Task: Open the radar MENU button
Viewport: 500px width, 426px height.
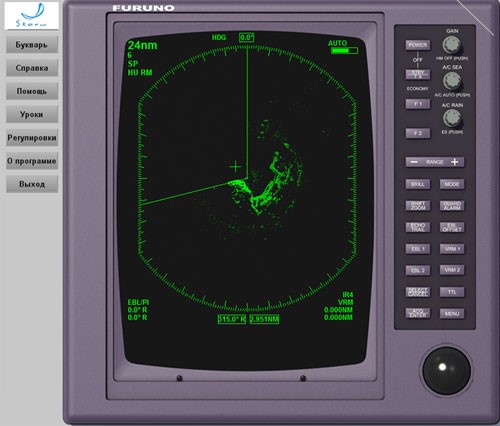Action: pos(452,314)
